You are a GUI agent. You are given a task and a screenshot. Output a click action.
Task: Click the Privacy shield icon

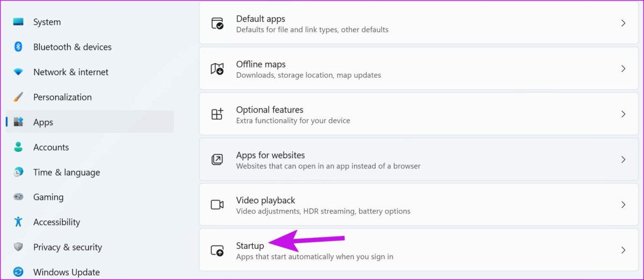point(18,247)
